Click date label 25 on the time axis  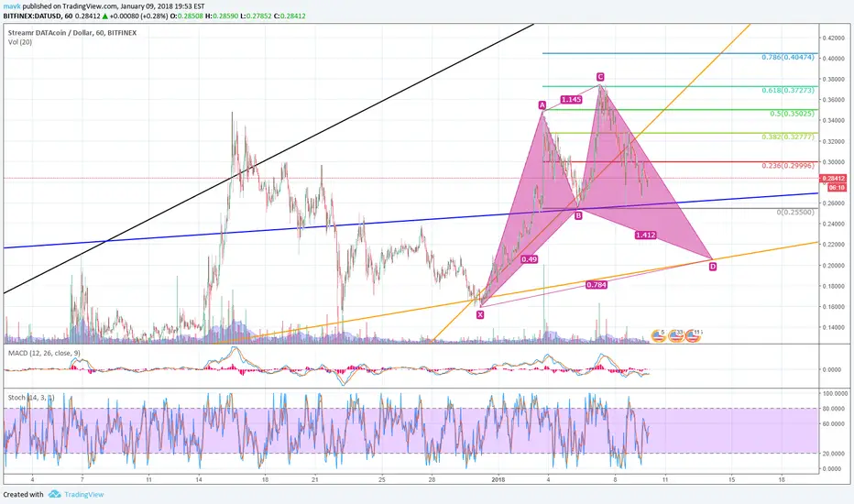tap(382, 480)
